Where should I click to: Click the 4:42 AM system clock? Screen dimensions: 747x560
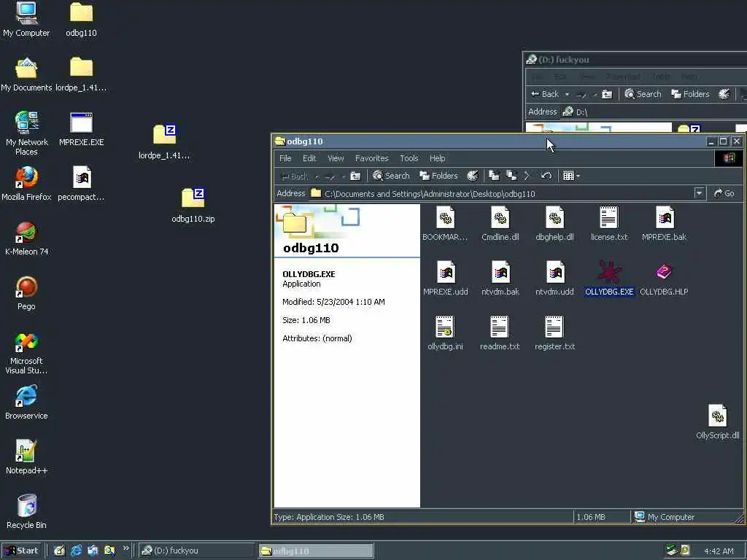tap(719, 551)
